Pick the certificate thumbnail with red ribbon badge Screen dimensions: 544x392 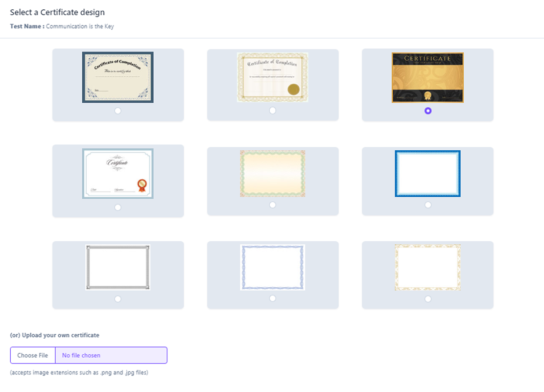click(x=118, y=174)
